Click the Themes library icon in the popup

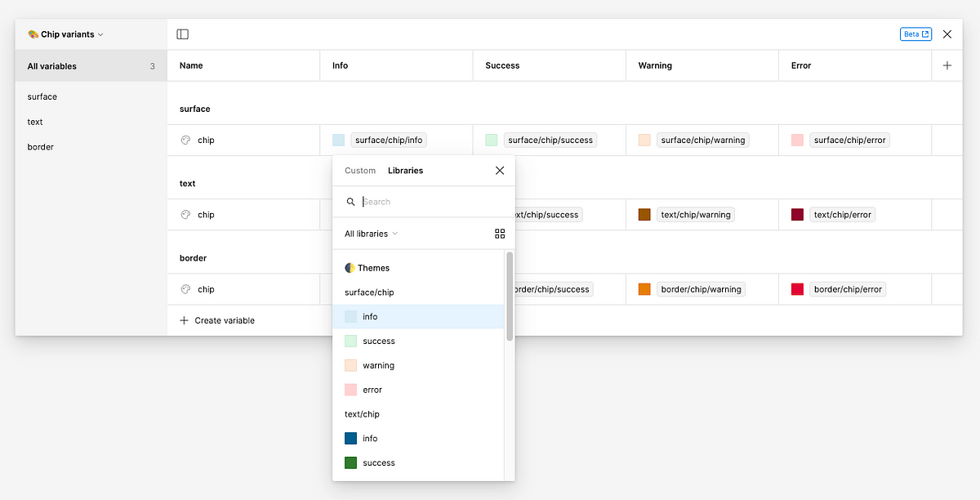click(x=349, y=267)
